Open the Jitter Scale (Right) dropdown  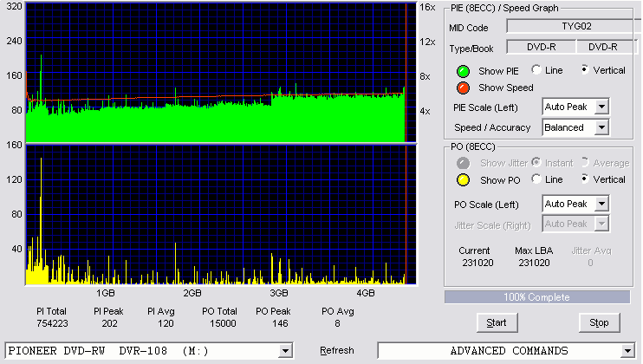pyautogui.click(x=601, y=224)
